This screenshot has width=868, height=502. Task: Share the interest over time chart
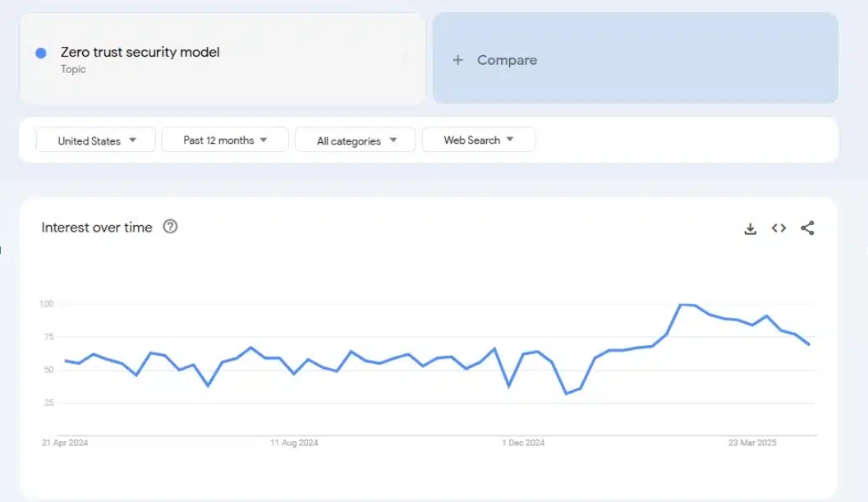tap(808, 228)
